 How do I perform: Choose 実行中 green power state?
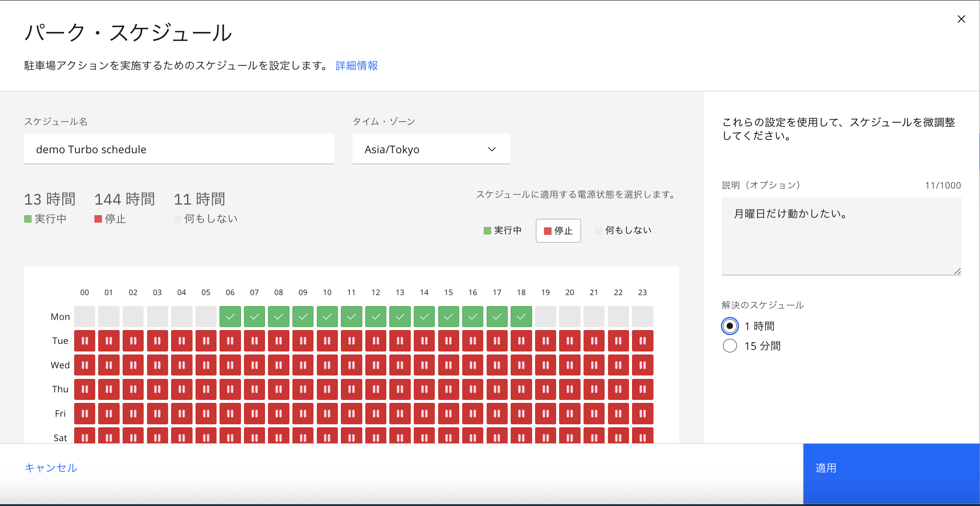(503, 231)
